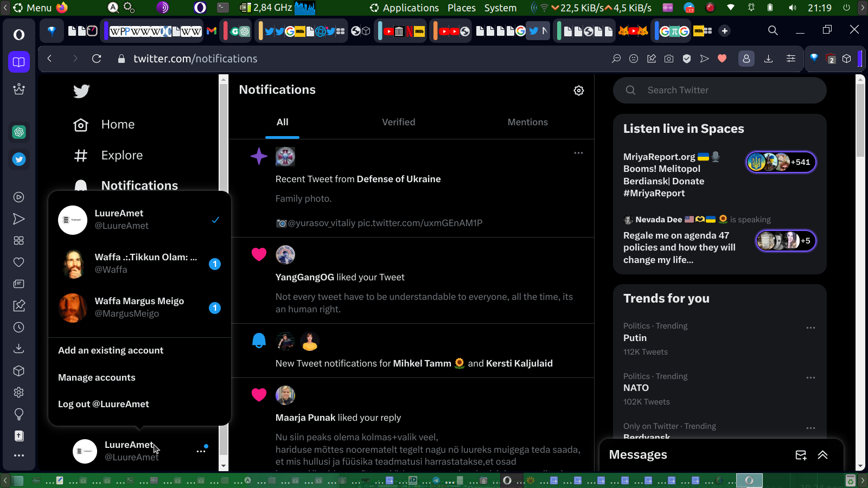
Task: Open Opera downloads toolbar icon
Action: [768, 59]
